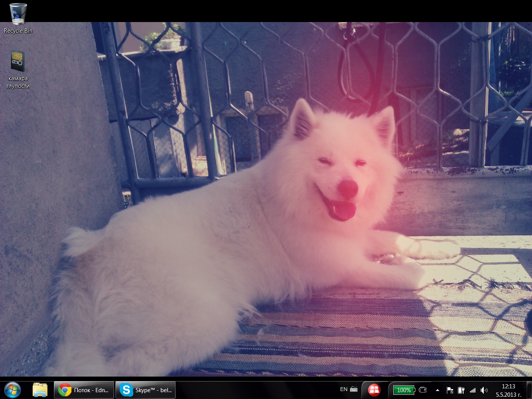532x399 pixels.
Task: Click the power plug icon beside battery meter
Action: 423,390
